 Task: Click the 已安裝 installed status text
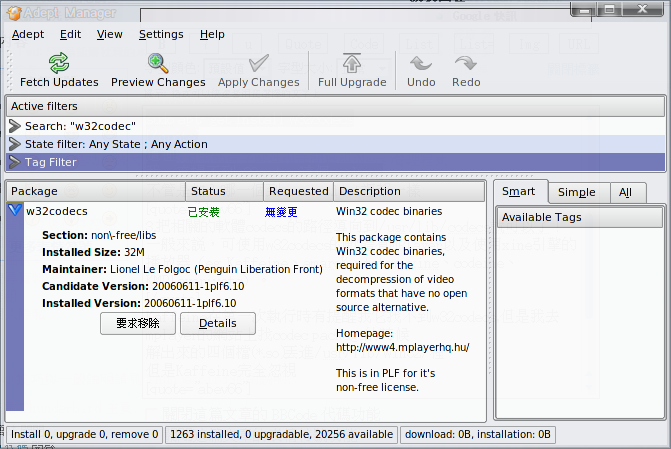204,212
